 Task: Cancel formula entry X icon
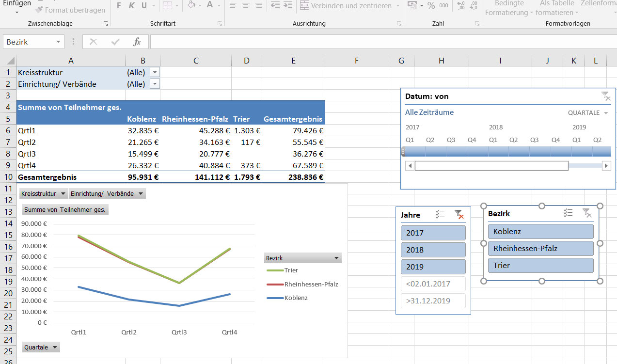click(x=94, y=42)
